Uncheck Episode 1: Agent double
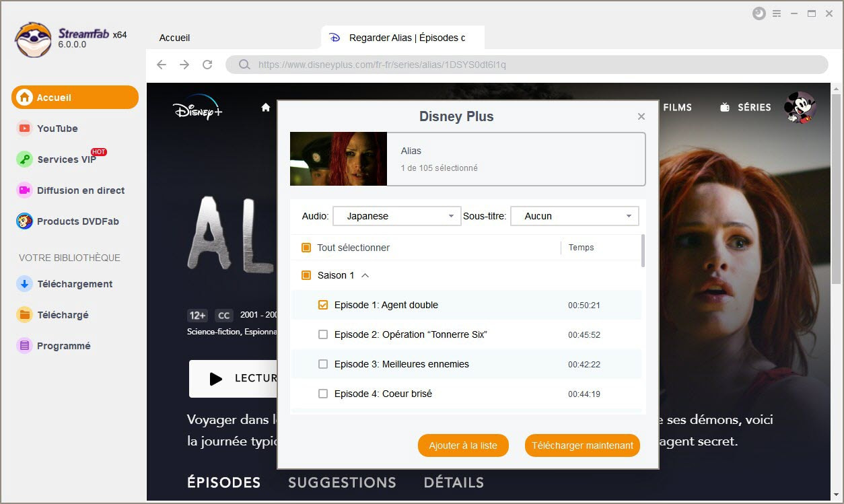Viewport: 844px width, 504px height. (x=323, y=305)
